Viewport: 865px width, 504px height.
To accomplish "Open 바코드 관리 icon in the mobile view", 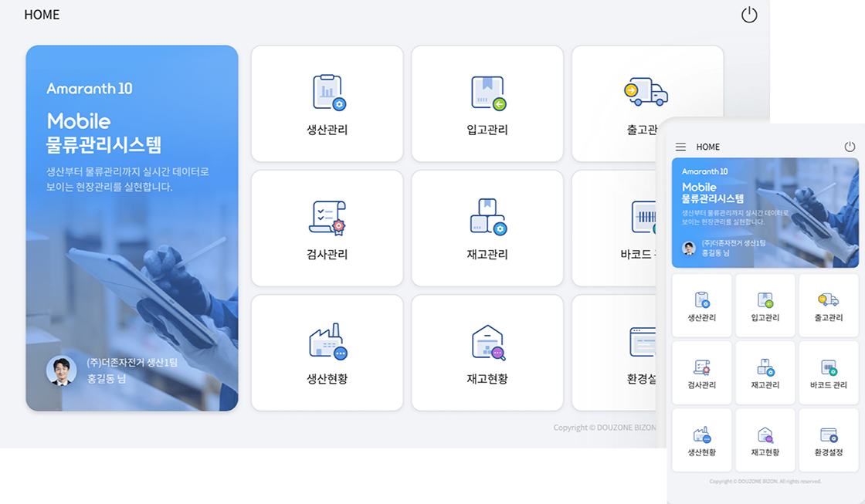I will point(829,367).
